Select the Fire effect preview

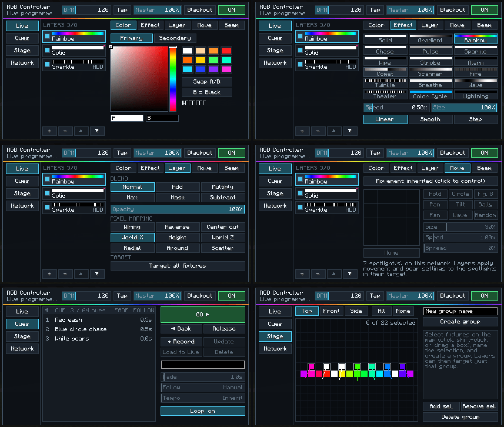point(476,72)
